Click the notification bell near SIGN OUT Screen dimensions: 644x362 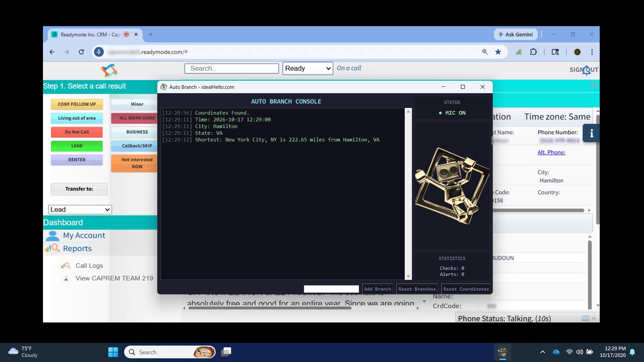tap(586, 70)
